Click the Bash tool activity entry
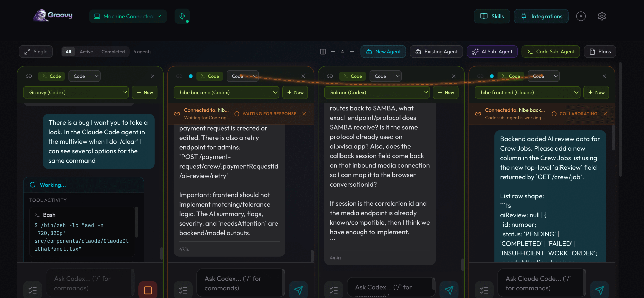This screenshot has width=644, height=298. click(82, 231)
